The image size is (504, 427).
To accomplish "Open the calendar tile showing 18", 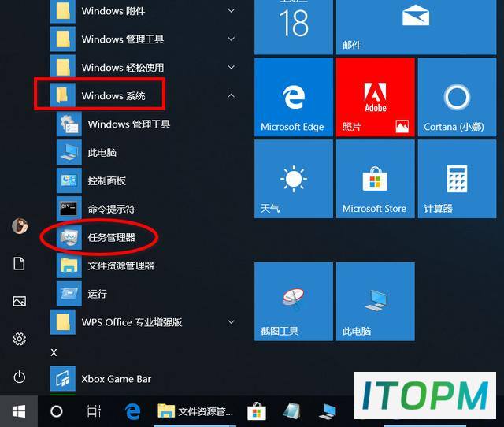I will 294,27.
